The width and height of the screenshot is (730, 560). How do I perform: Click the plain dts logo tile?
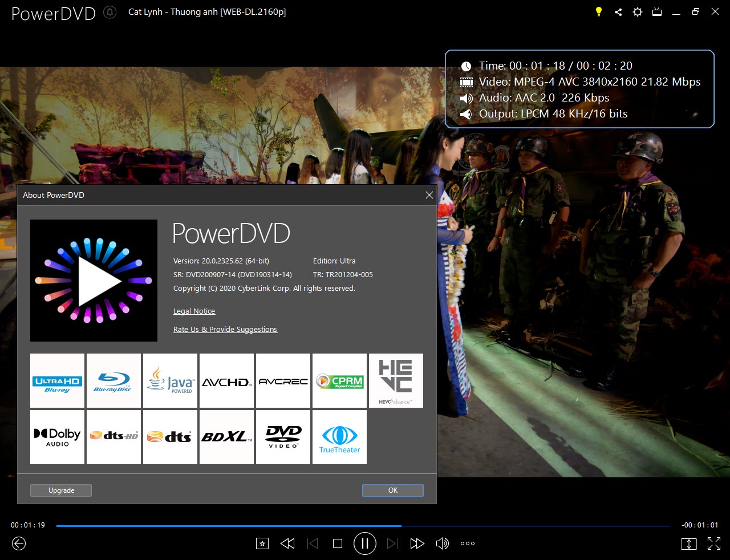(x=170, y=437)
